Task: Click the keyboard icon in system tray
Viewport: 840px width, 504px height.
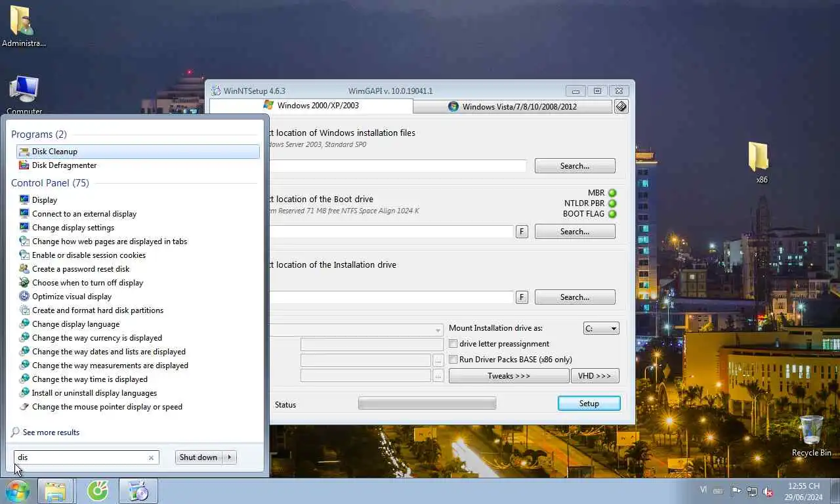Action: coord(719,491)
